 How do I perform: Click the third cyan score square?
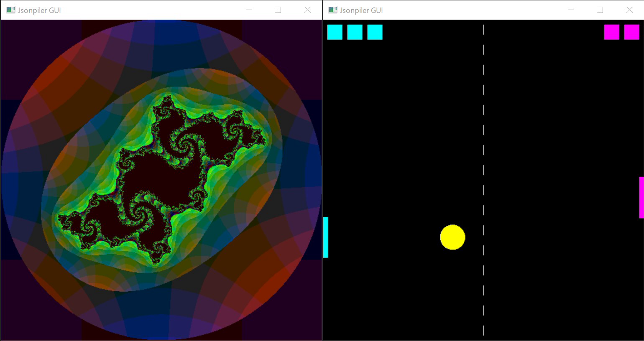[x=375, y=32]
